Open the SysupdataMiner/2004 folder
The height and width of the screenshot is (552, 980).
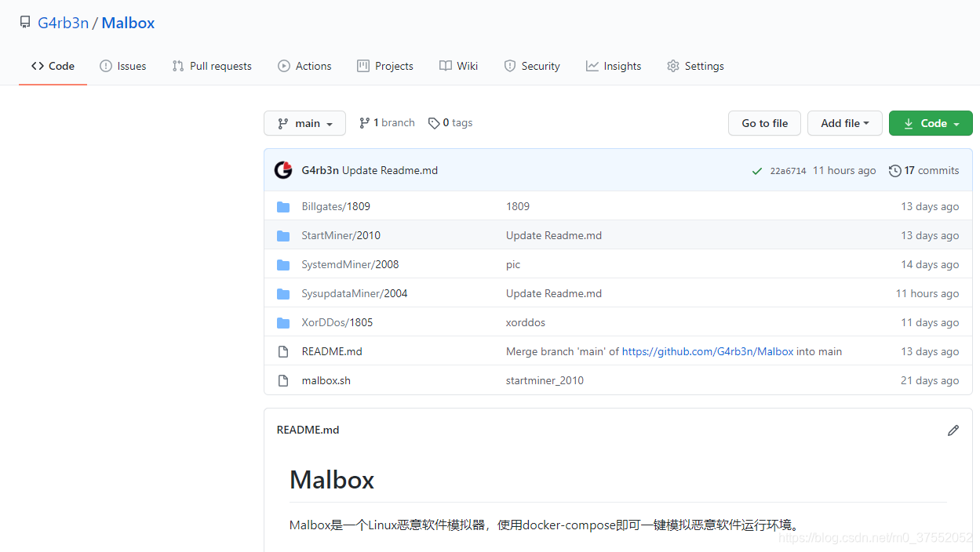pos(355,293)
